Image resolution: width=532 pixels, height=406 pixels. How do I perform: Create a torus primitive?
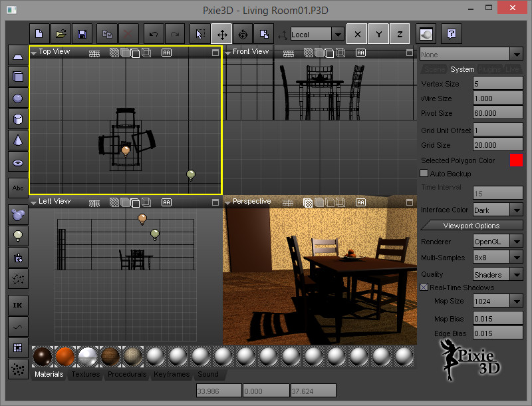coord(18,162)
